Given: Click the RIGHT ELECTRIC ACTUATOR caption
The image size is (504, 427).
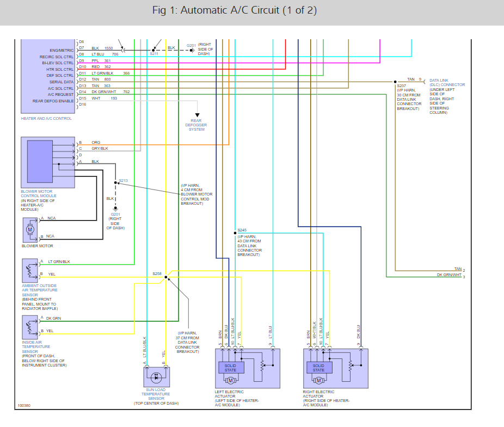Looking at the screenshot, I should pos(318,394).
